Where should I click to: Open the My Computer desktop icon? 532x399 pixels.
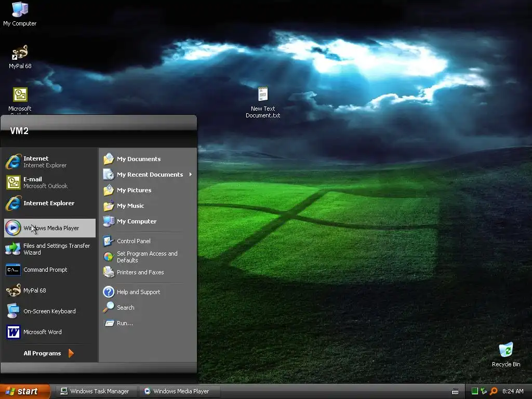click(20, 14)
